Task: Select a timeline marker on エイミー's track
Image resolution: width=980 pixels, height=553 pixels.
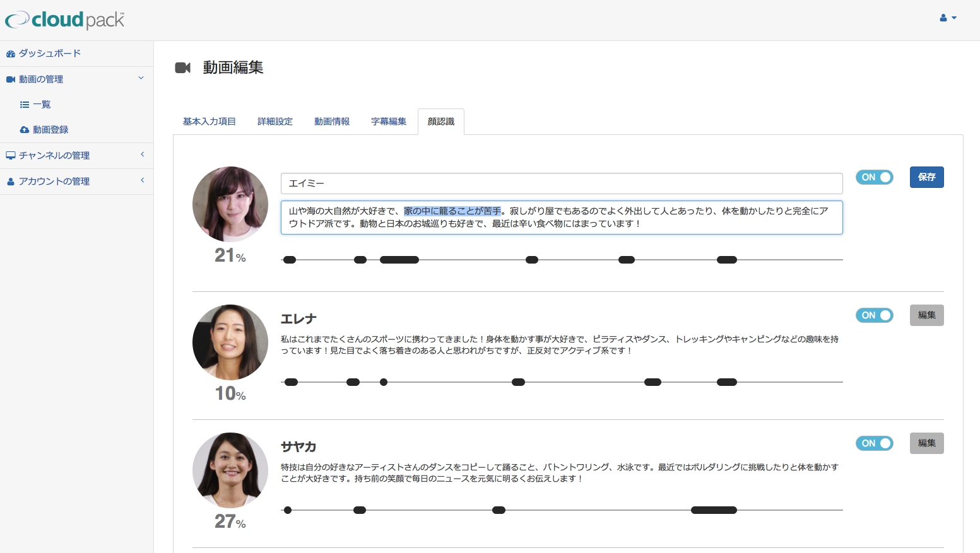Action: click(399, 259)
